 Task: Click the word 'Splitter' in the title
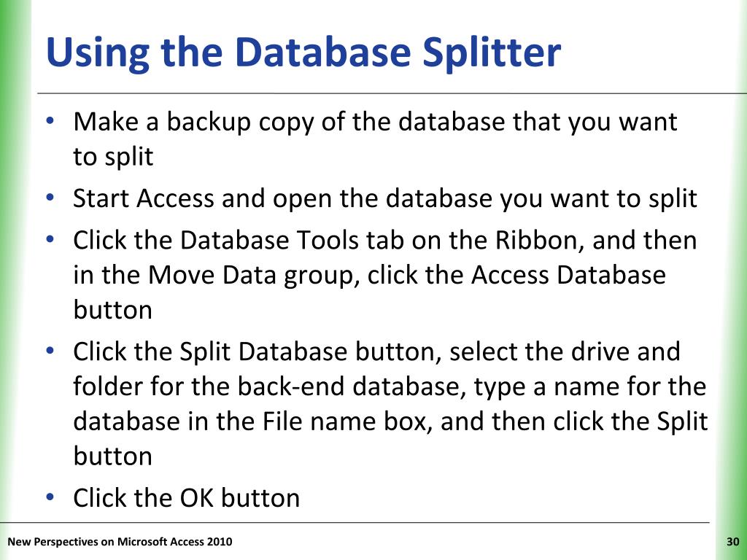tap(492, 52)
